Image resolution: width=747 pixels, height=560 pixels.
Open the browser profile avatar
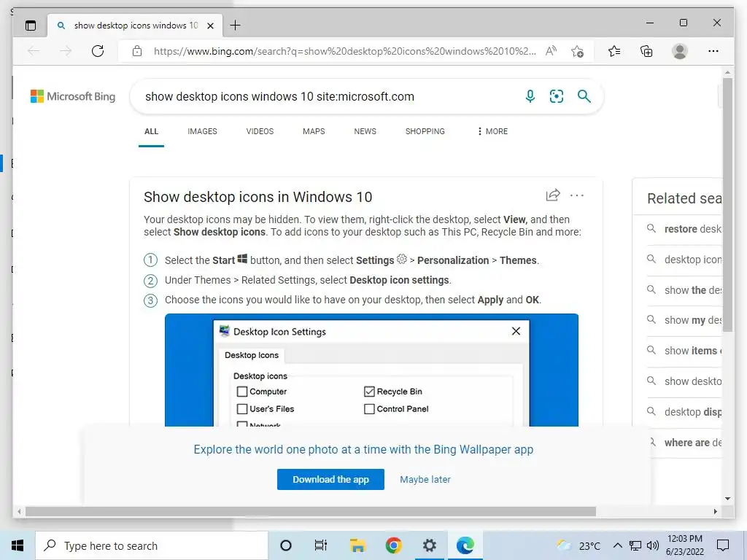click(680, 51)
